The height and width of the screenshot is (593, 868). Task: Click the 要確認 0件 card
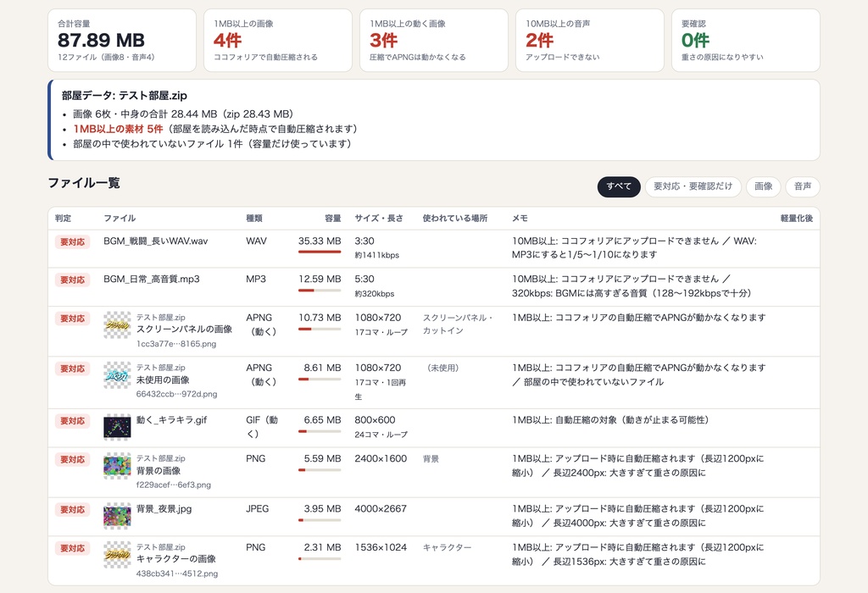[746, 40]
